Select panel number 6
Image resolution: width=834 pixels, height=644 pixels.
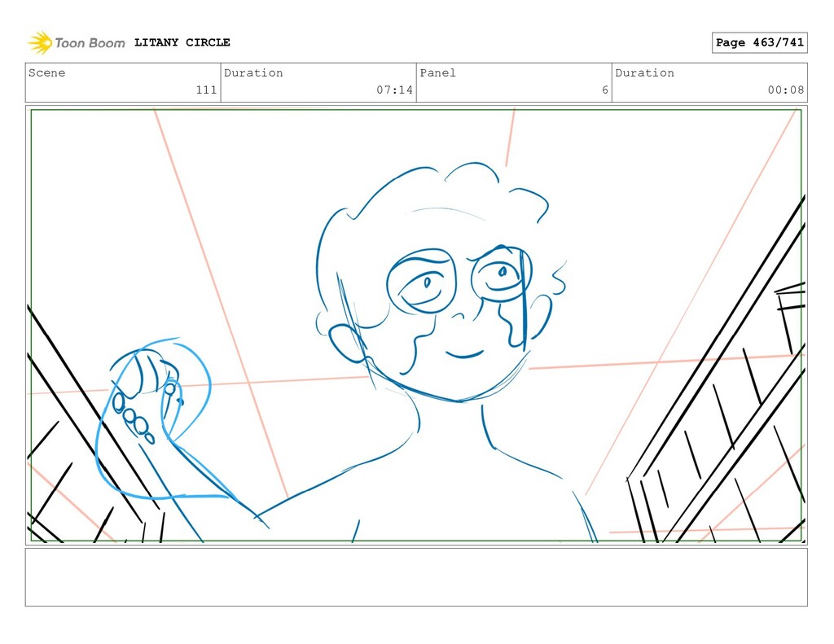[x=605, y=90]
